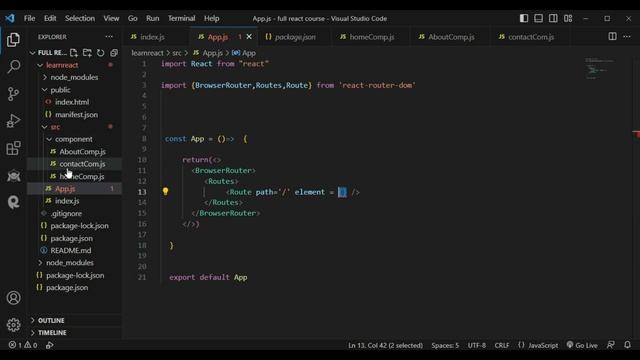The image size is (640, 360).
Task: Open the Edit menu
Action: click(x=50, y=18)
